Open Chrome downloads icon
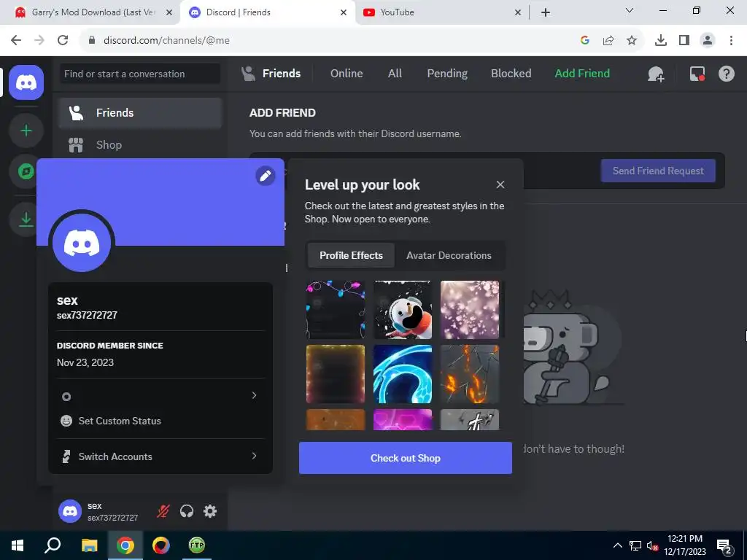The height and width of the screenshot is (560, 747). click(x=660, y=41)
